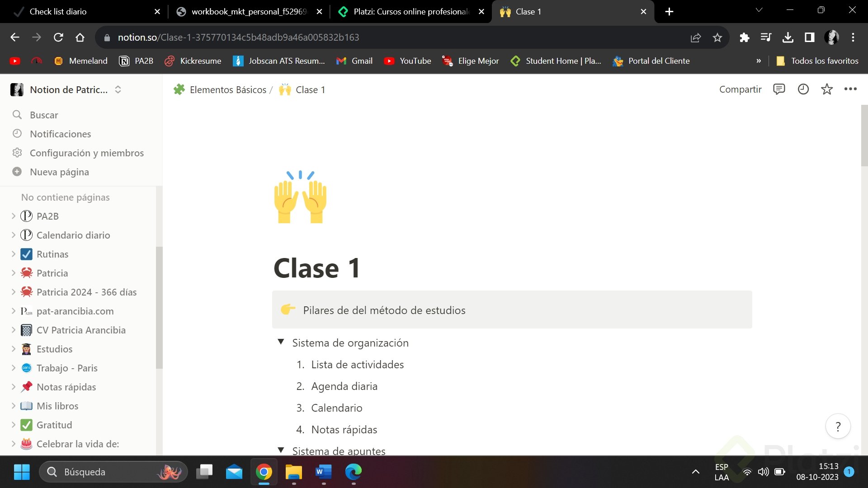
Task: Click the Compartir share button
Action: [x=740, y=89]
